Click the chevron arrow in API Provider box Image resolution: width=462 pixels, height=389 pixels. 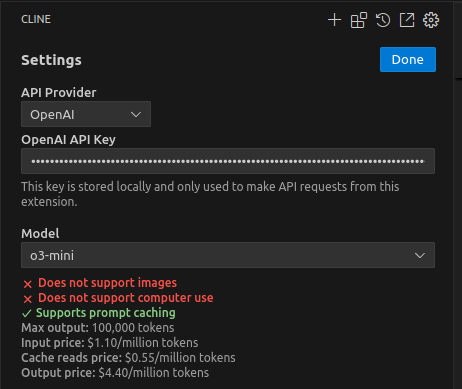point(136,114)
